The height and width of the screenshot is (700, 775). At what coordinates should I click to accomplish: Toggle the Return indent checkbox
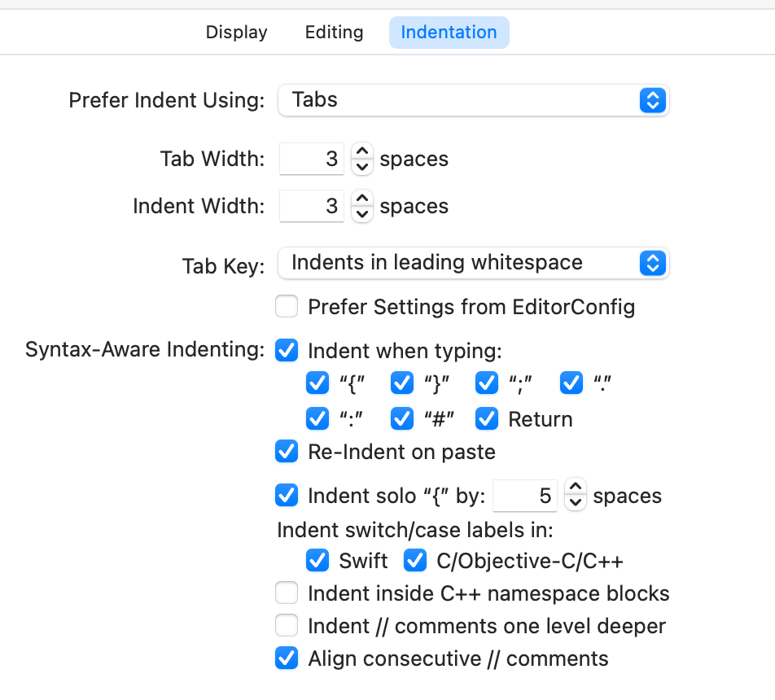pos(487,419)
